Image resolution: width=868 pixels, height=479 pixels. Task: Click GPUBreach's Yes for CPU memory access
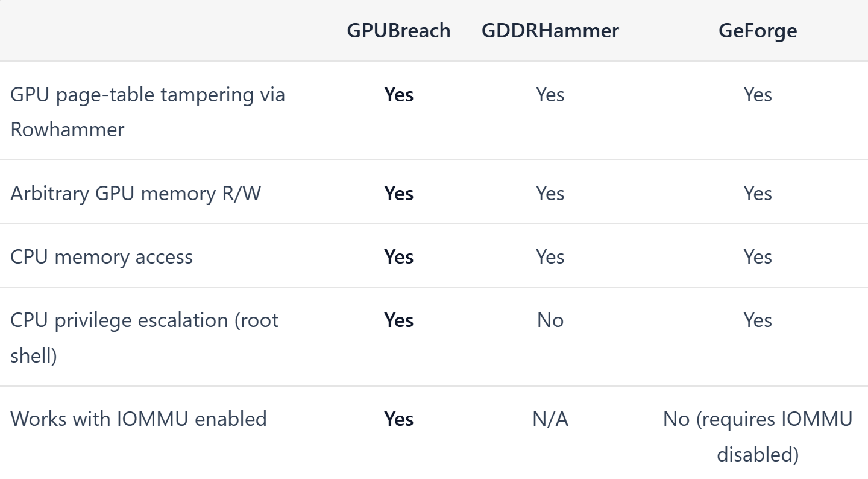398,256
